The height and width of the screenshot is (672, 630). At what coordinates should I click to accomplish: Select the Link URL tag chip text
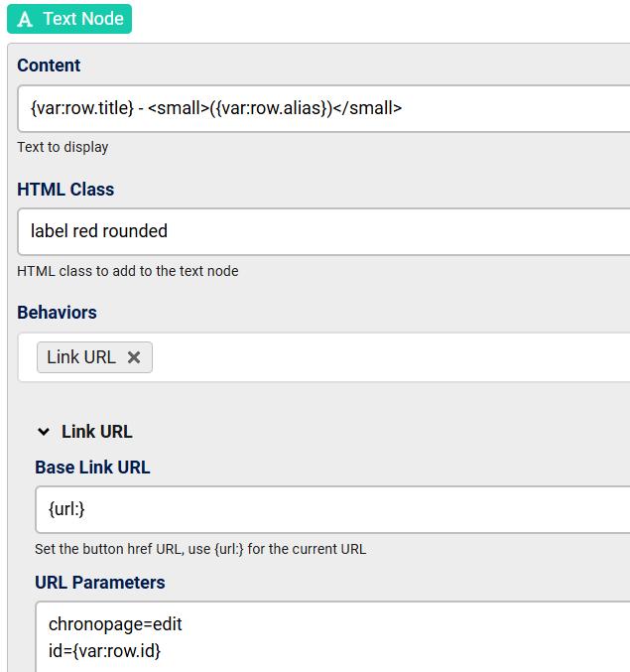[81, 357]
